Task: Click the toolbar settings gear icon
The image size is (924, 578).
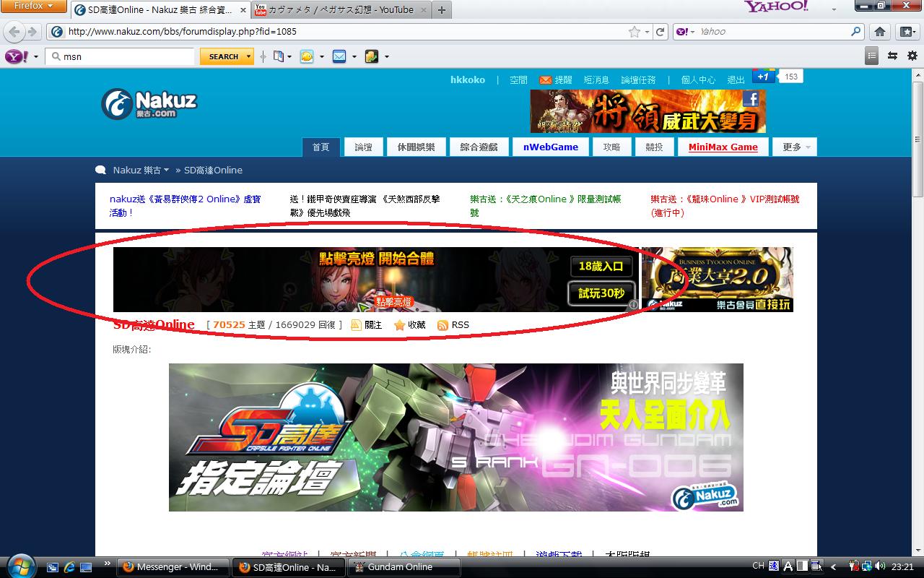Action: 912,56
